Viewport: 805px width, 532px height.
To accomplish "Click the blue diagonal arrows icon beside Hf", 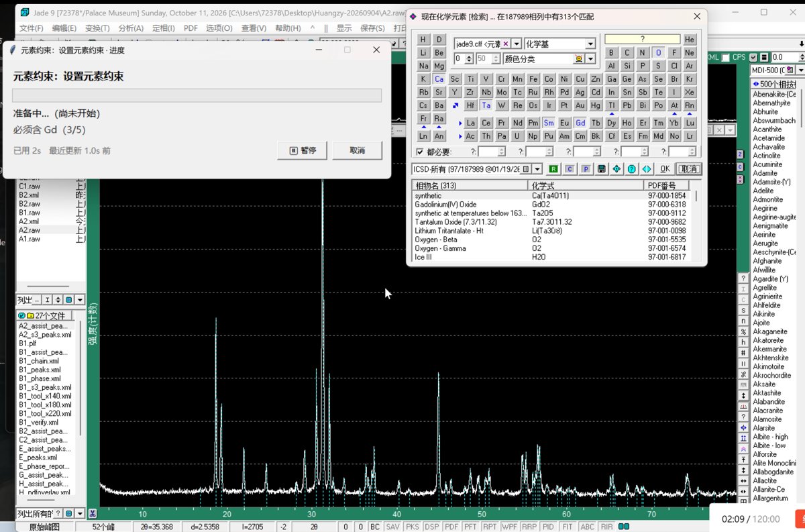I will pyautogui.click(x=455, y=105).
